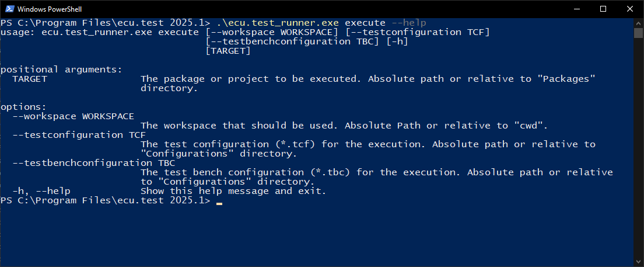This screenshot has width=644, height=267.
Task: Click the "positional arguments:" heading
Action: tap(62, 70)
